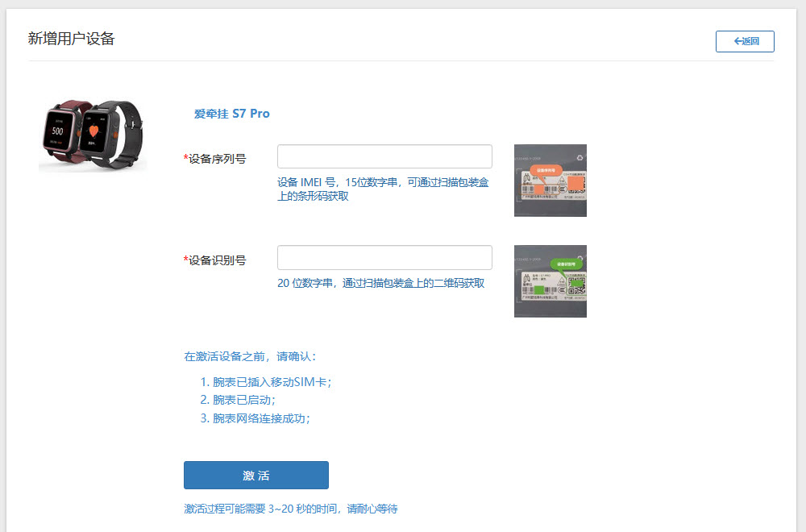Click the serial number example label thumbnail
Image resolution: width=806 pixels, height=532 pixels.
pos(550,180)
